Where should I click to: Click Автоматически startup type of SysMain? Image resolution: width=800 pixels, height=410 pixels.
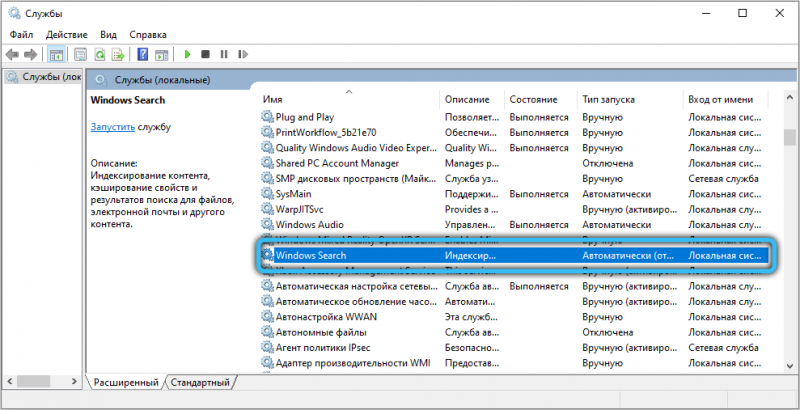616,194
